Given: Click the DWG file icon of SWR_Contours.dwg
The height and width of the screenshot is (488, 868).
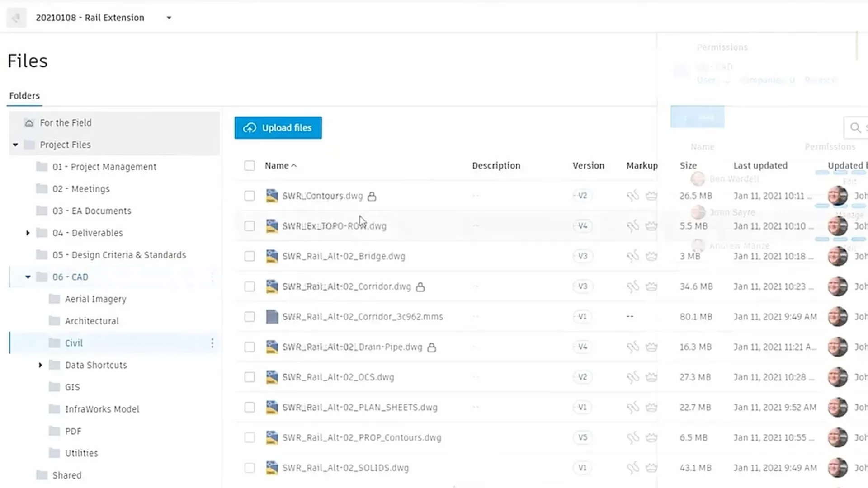Looking at the screenshot, I should (x=272, y=196).
